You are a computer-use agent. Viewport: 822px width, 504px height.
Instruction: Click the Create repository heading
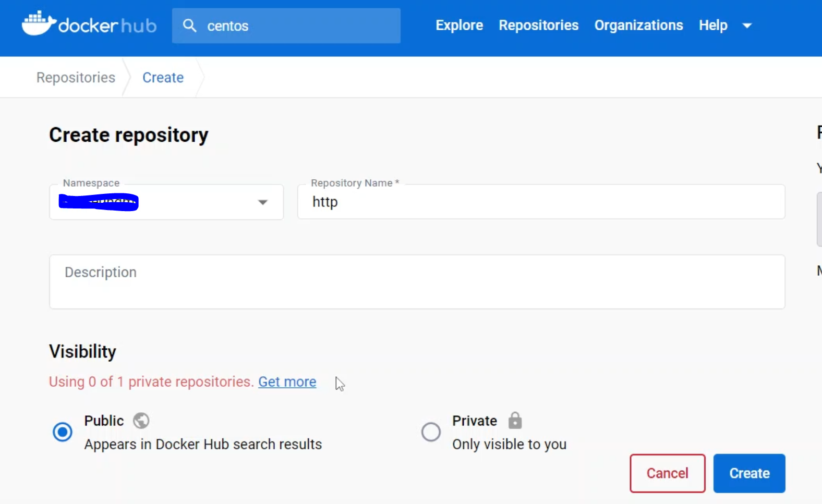click(129, 135)
